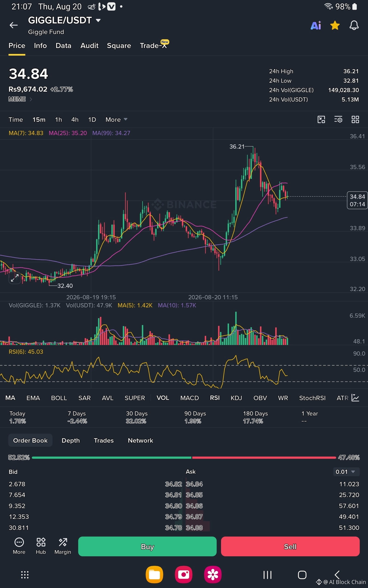Tap the current price 34.84 label on chart

coord(357,200)
